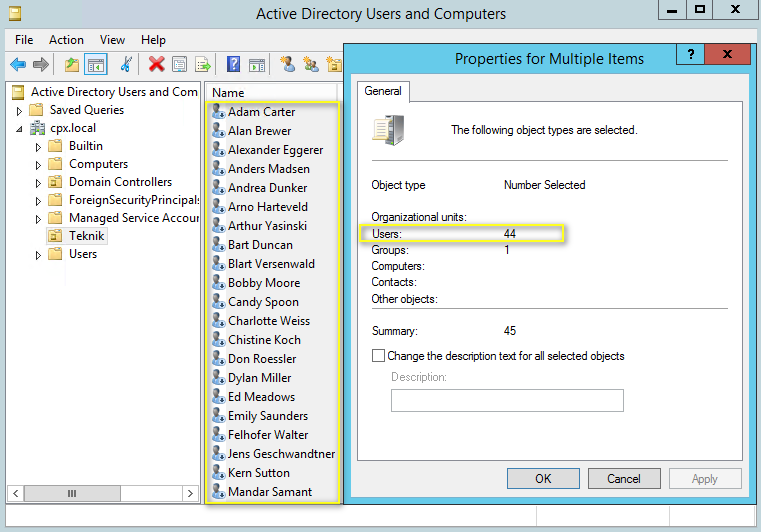The image size is (761, 532).
Task: Click the tree pane horizontal scrollbar thumb
Action: [72, 493]
